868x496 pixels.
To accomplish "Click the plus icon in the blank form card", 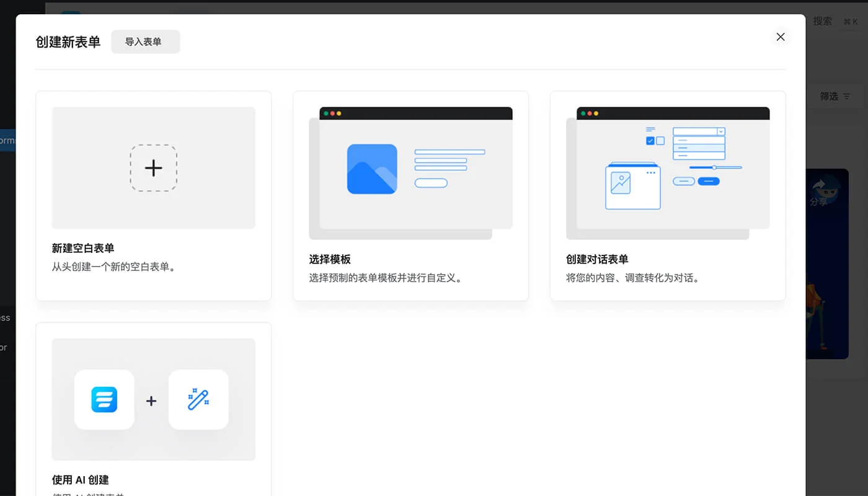I will pos(153,167).
